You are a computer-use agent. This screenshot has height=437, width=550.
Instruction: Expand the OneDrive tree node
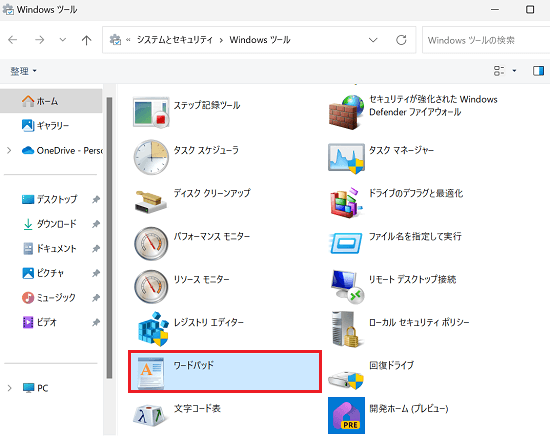point(9,150)
